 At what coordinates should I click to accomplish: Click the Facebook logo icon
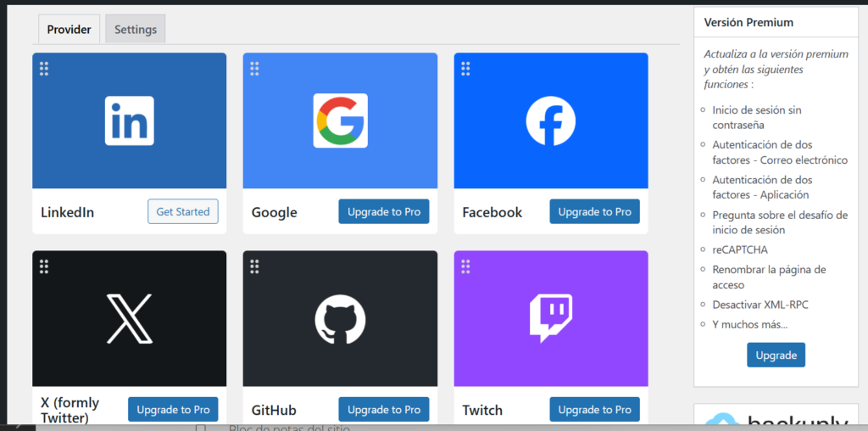point(551,120)
